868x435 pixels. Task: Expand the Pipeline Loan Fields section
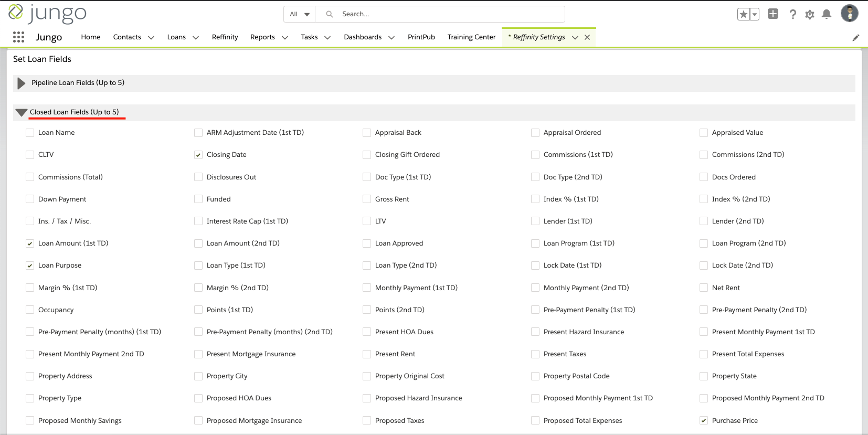tap(21, 83)
